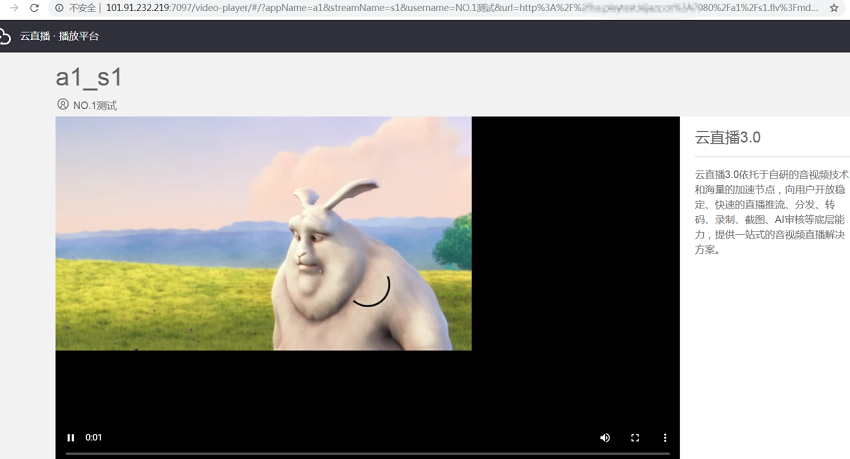Enter fullscreen video mode
Image resolution: width=850 pixels, height=459 pixels.
(x=635, y=437)
